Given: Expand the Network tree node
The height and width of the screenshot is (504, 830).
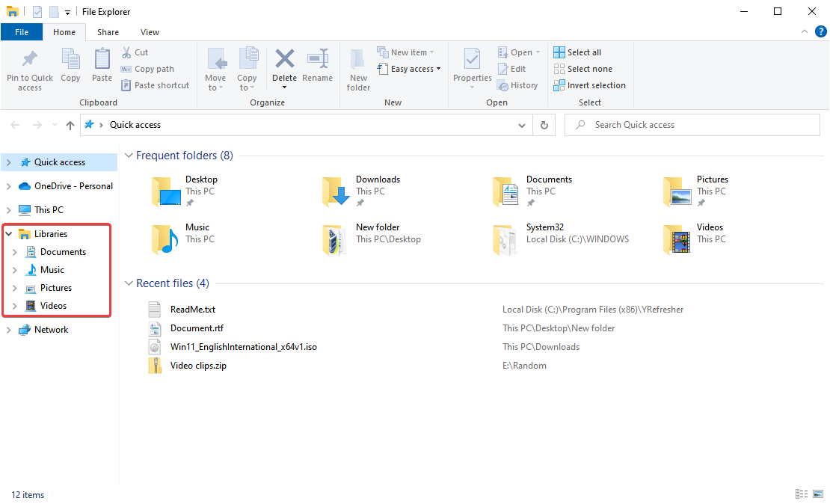Looking at the screenshot, I should [x=9, y=329].
